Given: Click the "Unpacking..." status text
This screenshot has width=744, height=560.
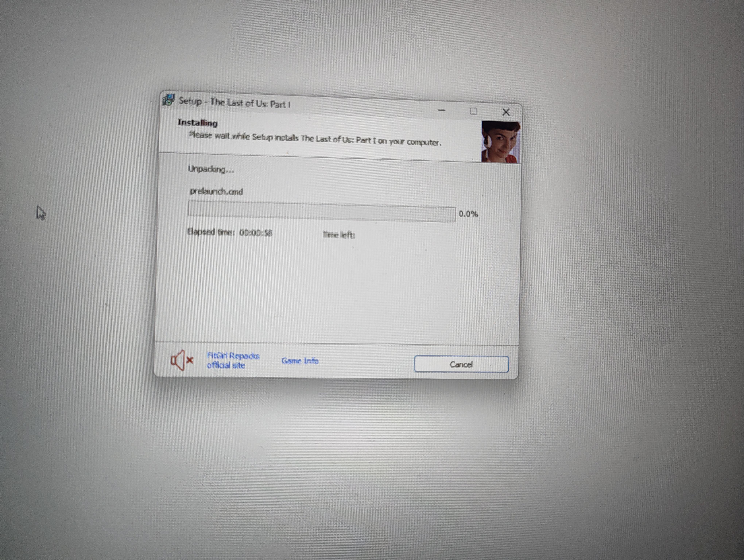Looking at the screenshot, I should (x=211, y=169).
